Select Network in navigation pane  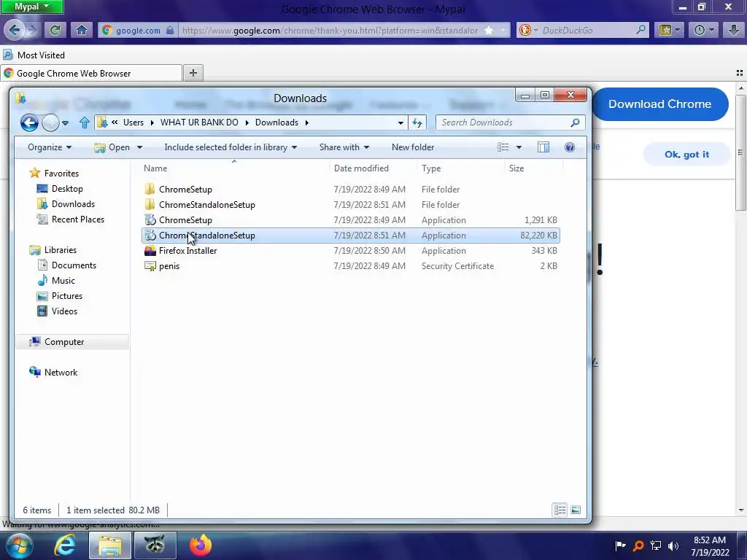coord(61,373)
